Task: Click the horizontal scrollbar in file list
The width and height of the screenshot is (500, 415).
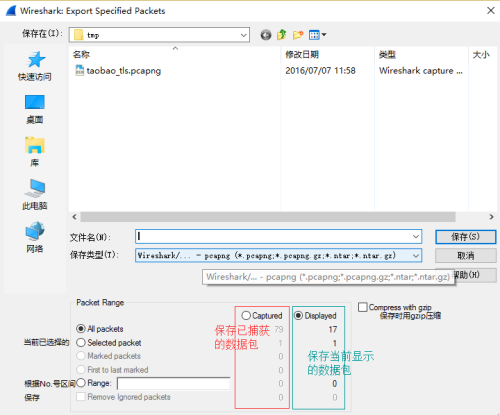Action: point(268,217)
